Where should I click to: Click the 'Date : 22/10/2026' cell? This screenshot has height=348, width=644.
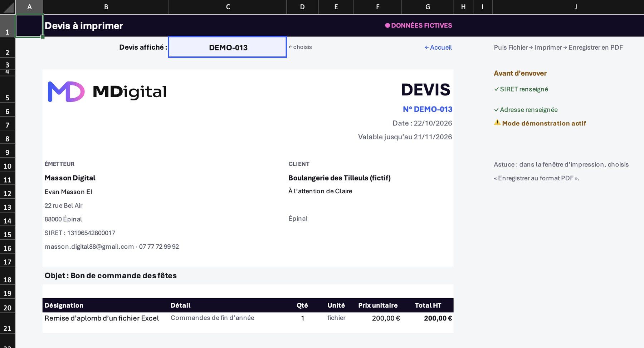coord(422,123)
